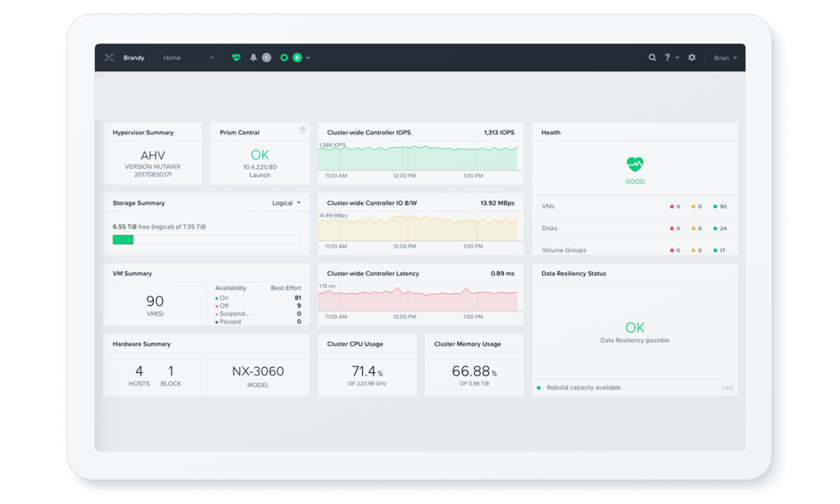Select the Home menu item
The width and height of the screenshot is (840, 504).
pos(171,57)
